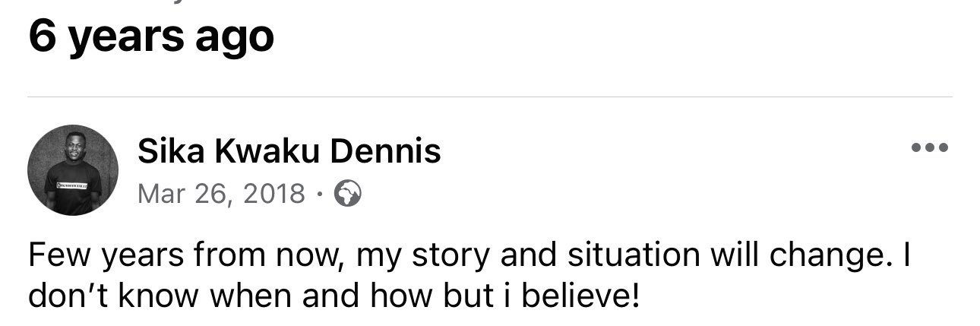Screen dimensions: 980x326
Task: Click the Mar 26, 2018 post timestamp
Action: (221, 195)
